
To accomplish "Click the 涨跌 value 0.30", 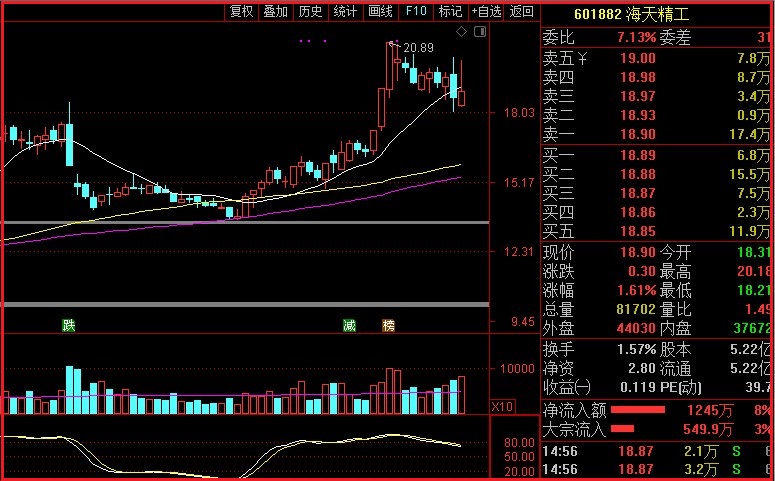I will [642, 271].
